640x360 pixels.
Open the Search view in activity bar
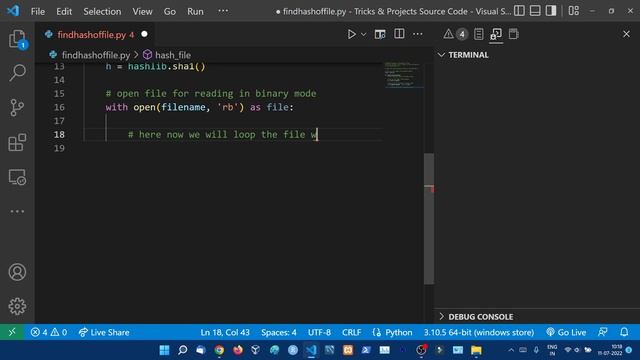[x=17, y=73]
